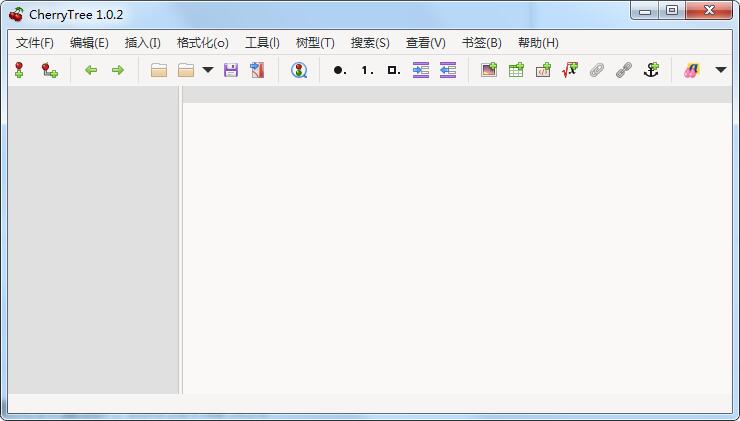Open the 工具(l) menu
Viewport: 740px width, 421px height.
(262, 43)
